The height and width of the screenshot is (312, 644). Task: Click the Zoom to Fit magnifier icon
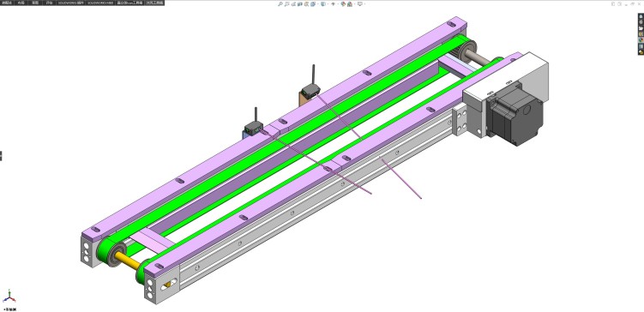tap(280, 4)
